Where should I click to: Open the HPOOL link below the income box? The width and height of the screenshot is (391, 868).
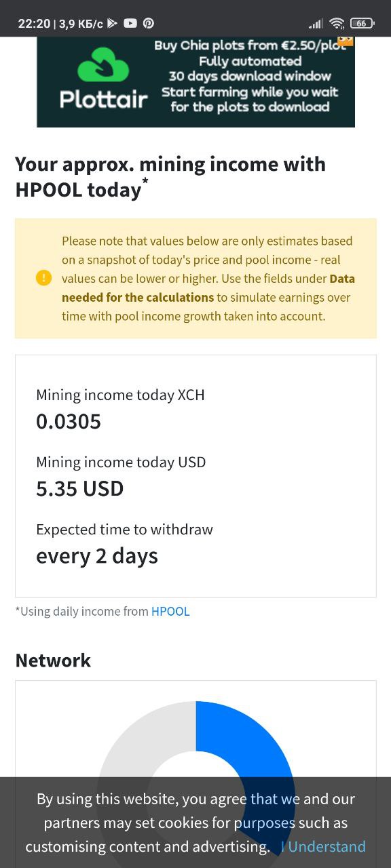pyautogui.click(x=170, y=611)
